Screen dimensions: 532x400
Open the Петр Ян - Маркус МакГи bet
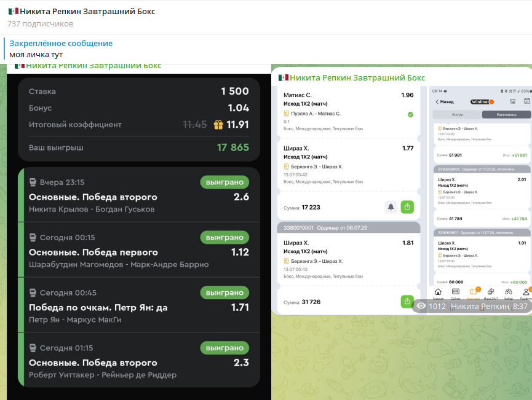click(138, 306)
